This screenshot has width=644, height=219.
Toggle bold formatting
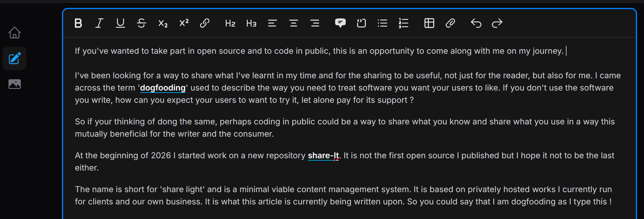coord(78,23)
